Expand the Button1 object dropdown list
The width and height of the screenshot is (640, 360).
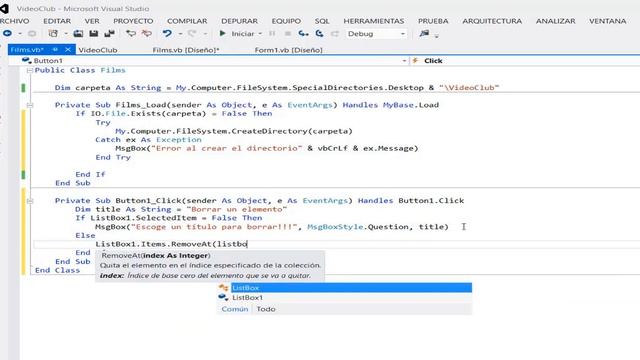(x=404, y=60)
